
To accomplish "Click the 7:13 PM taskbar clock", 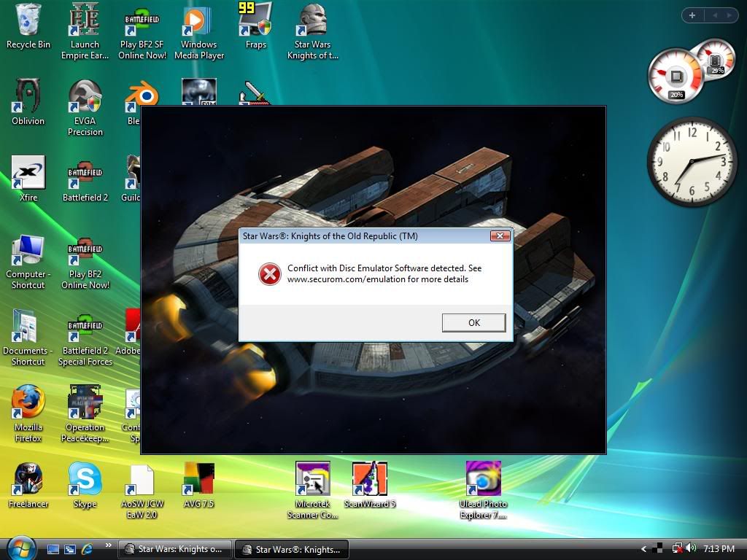I will [x=719, y=549].
